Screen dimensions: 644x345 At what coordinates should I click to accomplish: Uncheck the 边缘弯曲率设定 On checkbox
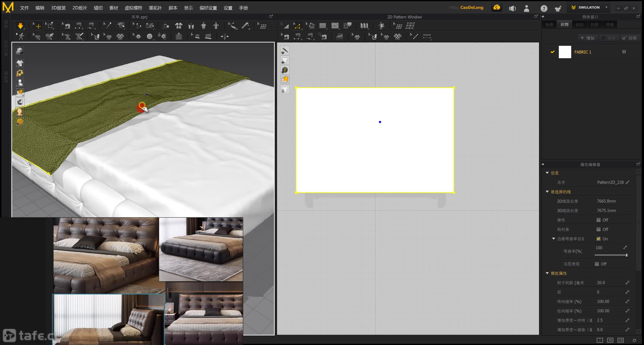point(598,239)
